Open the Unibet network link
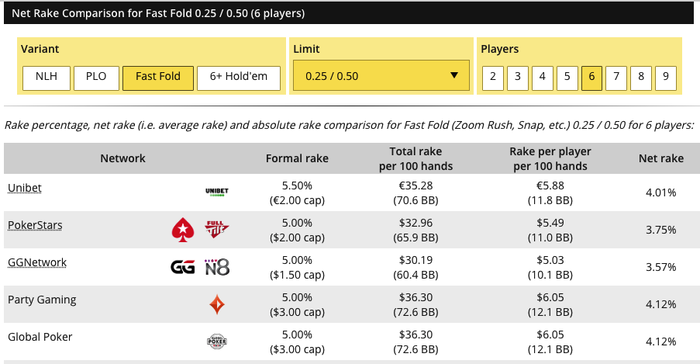Screen dimensions: 700x364 point(25,188)
